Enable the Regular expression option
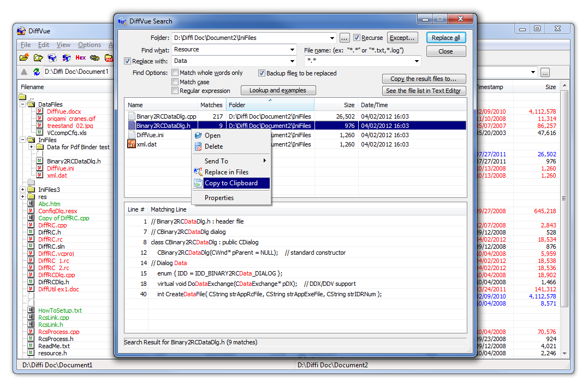Screen dimensions: 588x387 click(175, 90)
